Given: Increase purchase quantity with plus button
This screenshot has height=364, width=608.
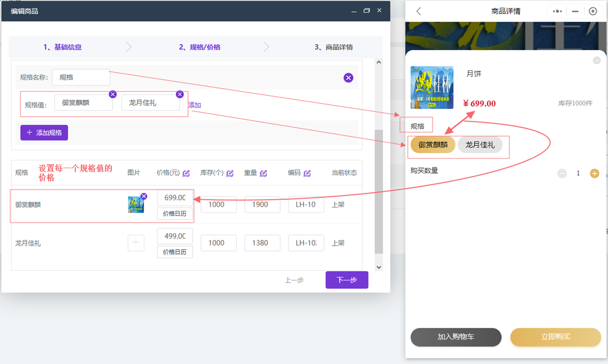Looking at the screenshot, I should click(594, 173).
